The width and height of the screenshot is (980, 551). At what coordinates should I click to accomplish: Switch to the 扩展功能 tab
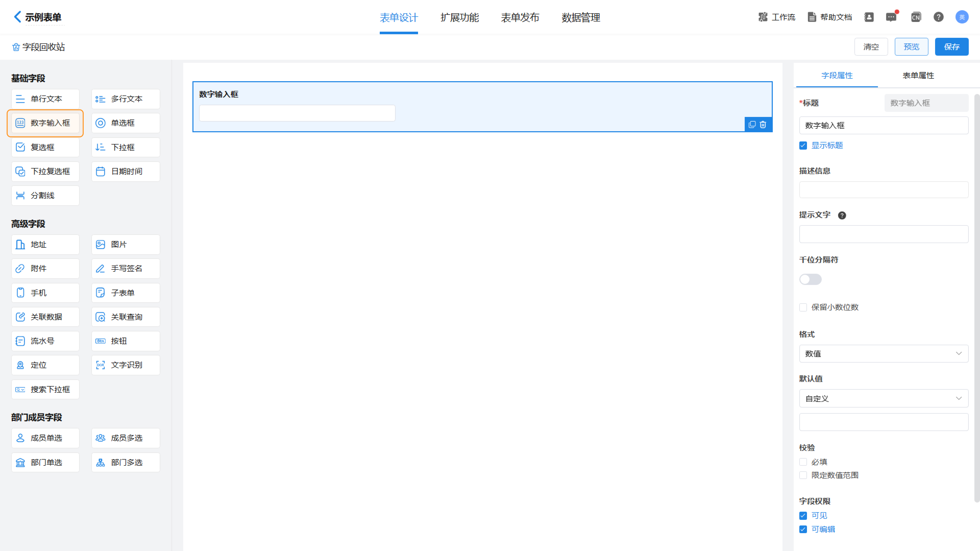coord(460,18)
